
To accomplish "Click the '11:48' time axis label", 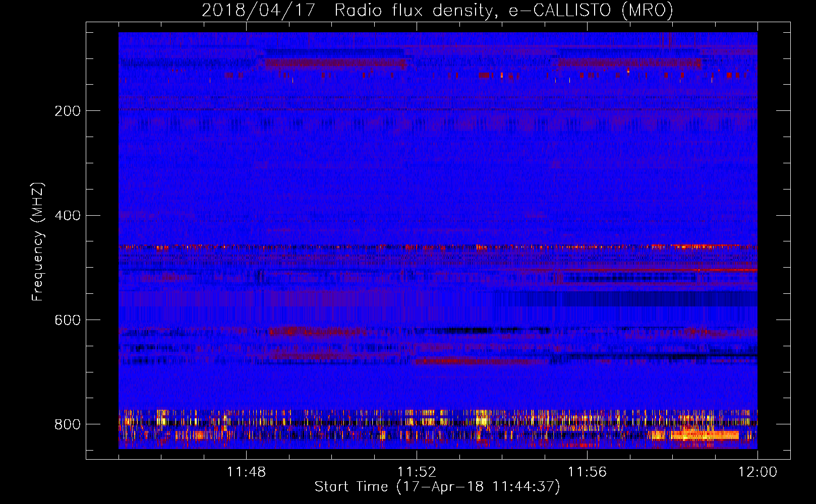I will coord(246,472).
